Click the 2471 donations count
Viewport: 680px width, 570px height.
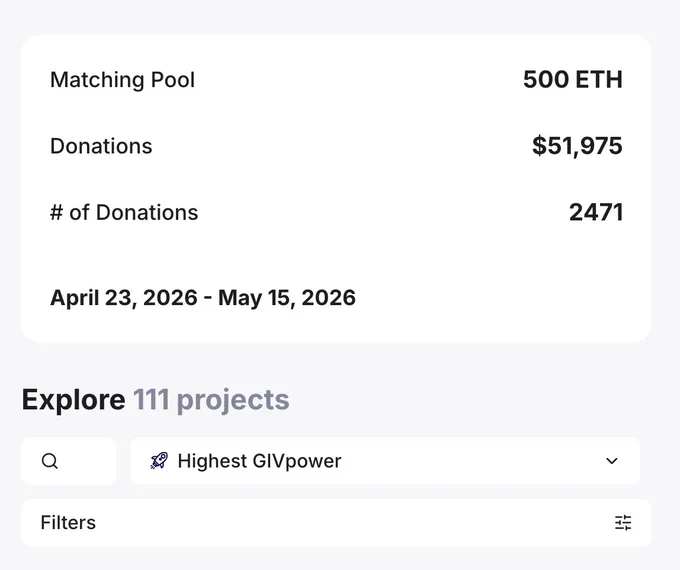pyautogui.click(x=596, y=213)
